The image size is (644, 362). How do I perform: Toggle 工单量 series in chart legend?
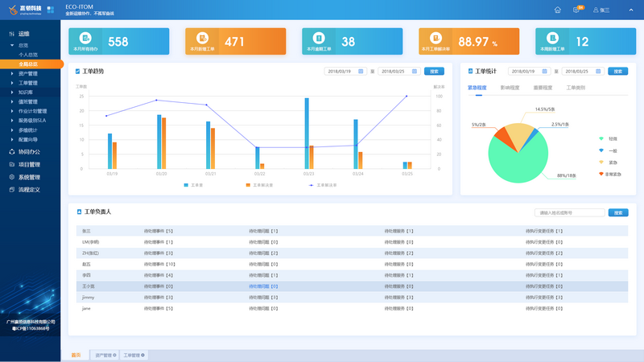193,185
